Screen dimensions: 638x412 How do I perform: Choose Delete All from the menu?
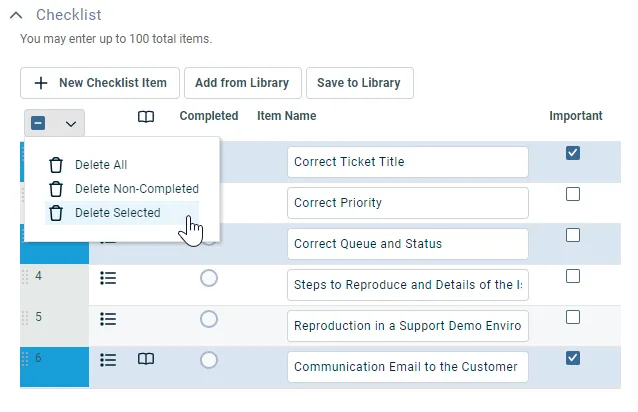point(101,165)
